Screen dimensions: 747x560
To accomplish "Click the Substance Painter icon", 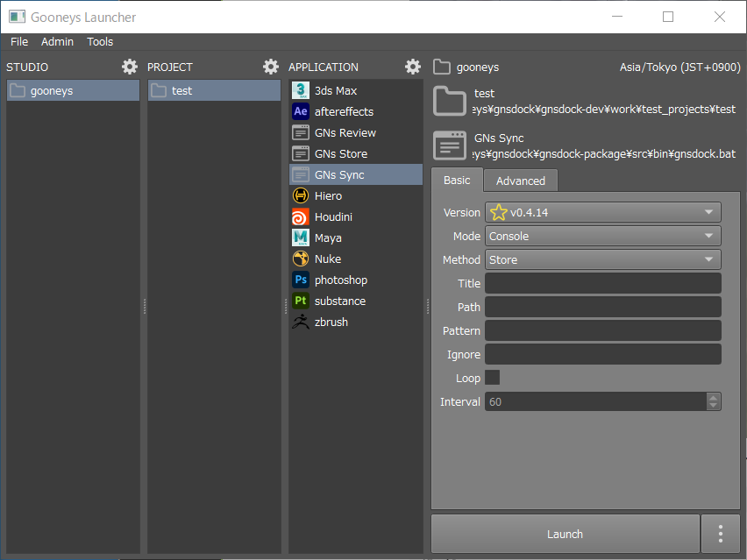I will [301, 301].
